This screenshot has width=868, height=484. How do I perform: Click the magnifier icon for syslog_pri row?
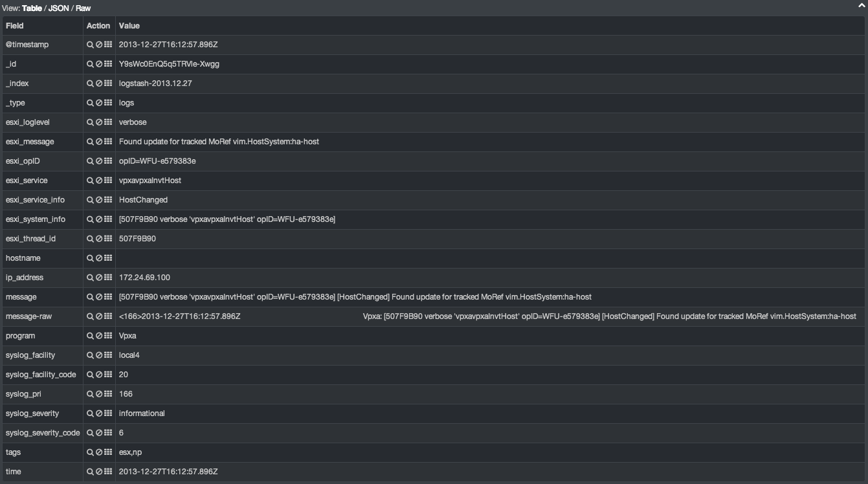91,394
